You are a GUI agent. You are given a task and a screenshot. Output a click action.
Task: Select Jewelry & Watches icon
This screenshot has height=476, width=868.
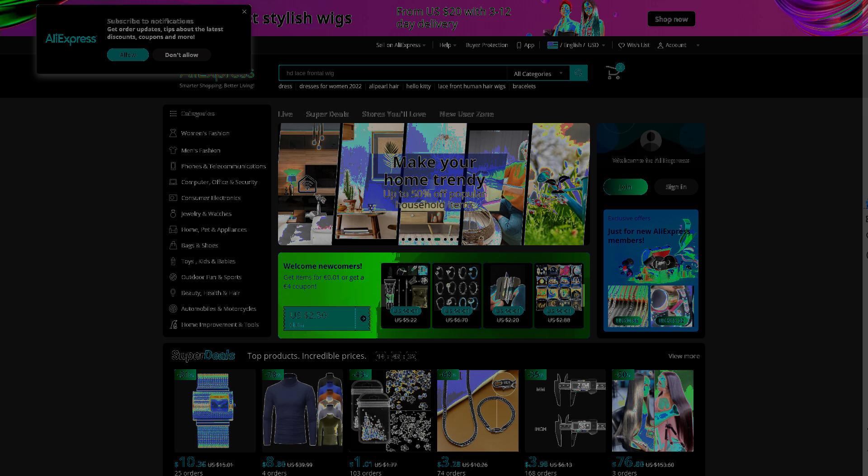[x=173, y=214]
